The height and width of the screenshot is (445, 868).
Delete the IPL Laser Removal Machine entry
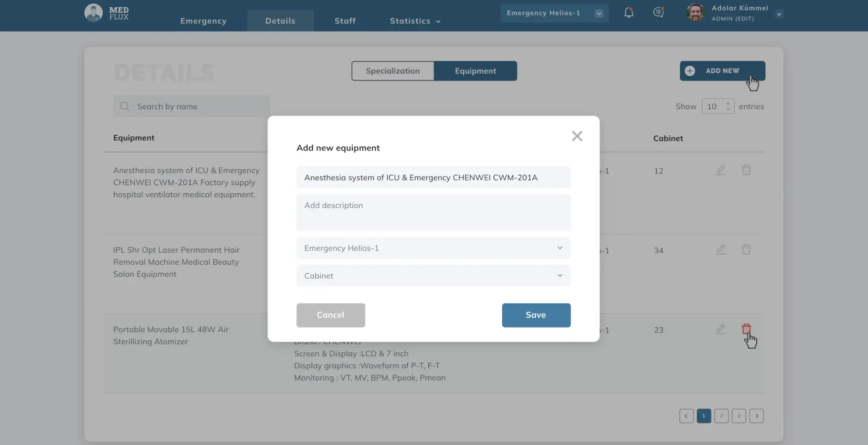[x=746, y=249]
